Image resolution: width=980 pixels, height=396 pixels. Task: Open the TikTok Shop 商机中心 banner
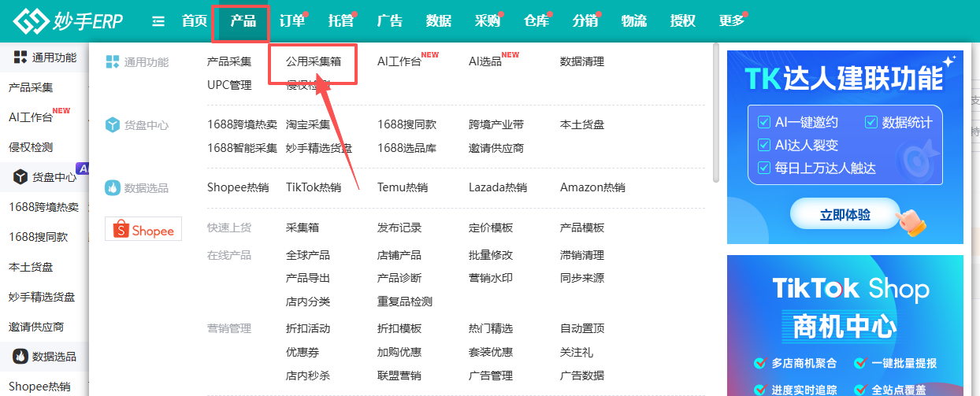pyautogui.click(x=845, y=325)
